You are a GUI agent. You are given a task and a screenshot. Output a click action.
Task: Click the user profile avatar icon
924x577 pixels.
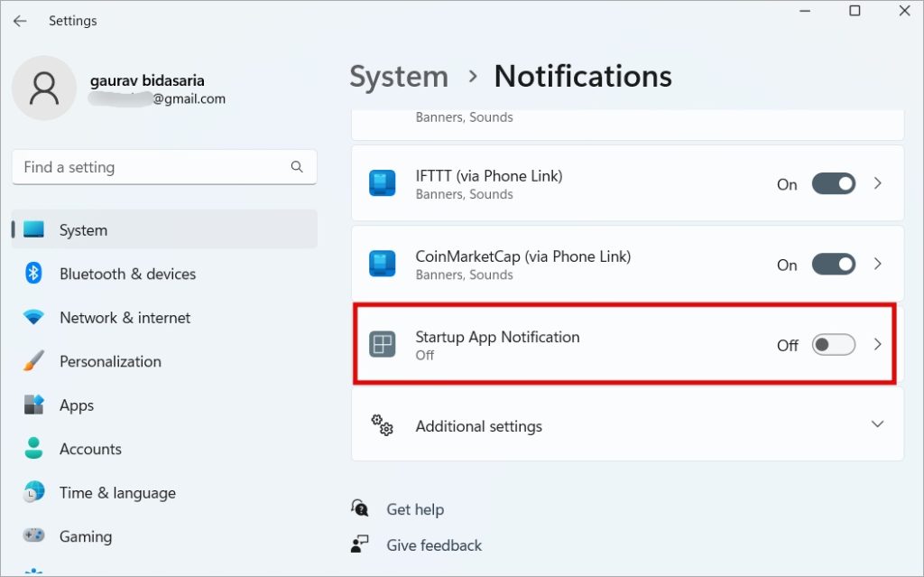(x=43, y=88)
